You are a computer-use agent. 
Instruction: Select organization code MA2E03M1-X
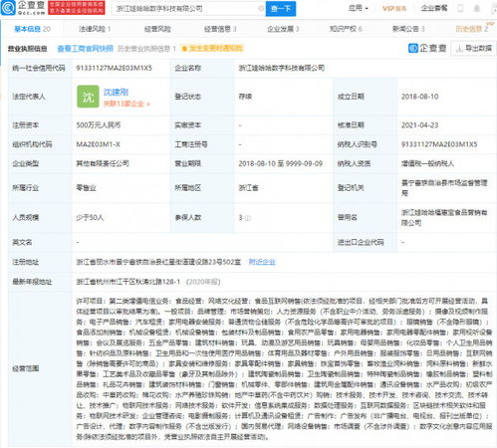[98, 144]
